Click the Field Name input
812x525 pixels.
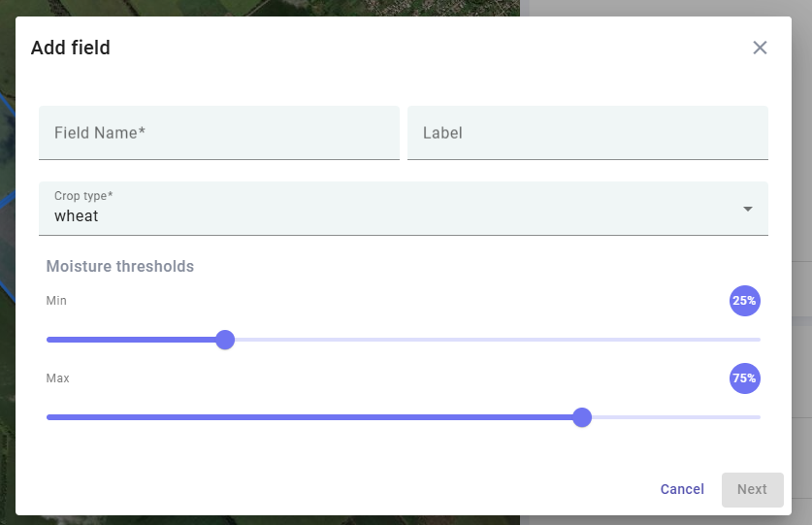pos(219,133)
